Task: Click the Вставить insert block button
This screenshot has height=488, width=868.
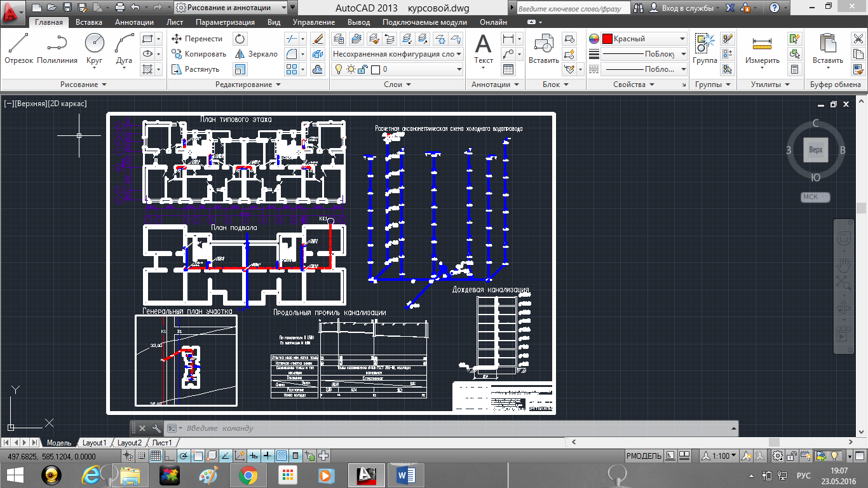Action: click(544, 49)
